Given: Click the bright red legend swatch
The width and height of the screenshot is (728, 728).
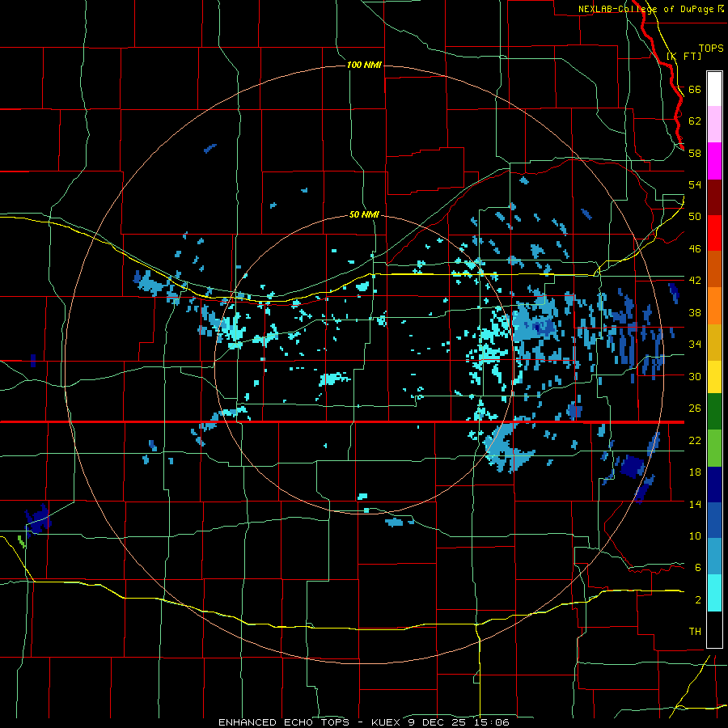Looking at the screenshot, I should pyautogui.click(x=714, y=233).
